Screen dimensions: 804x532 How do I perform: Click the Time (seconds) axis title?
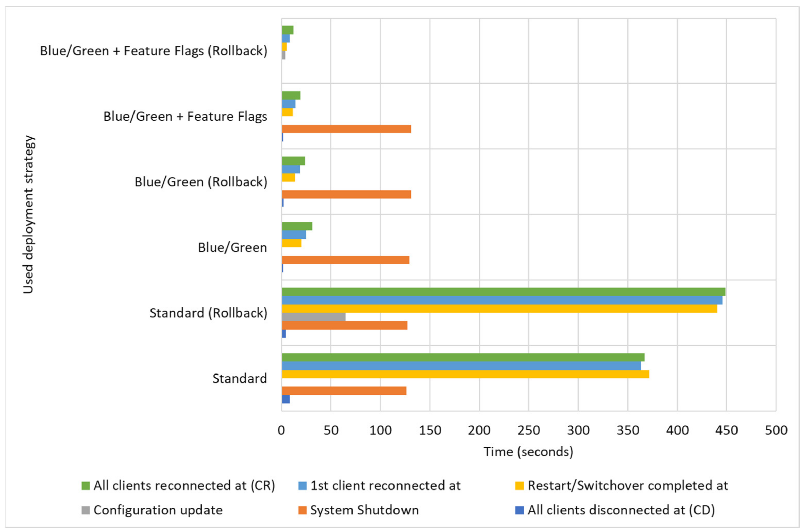pos(528,452)
